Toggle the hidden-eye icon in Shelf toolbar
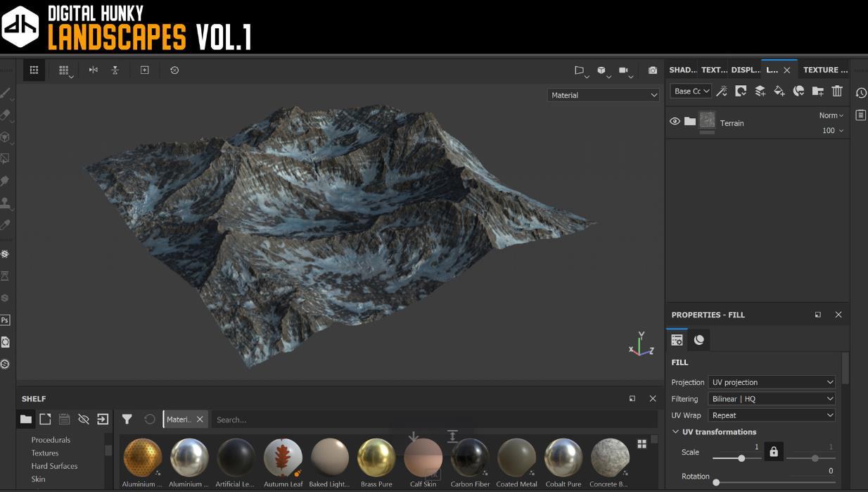 pyautogui.click(x=83, y=420)
